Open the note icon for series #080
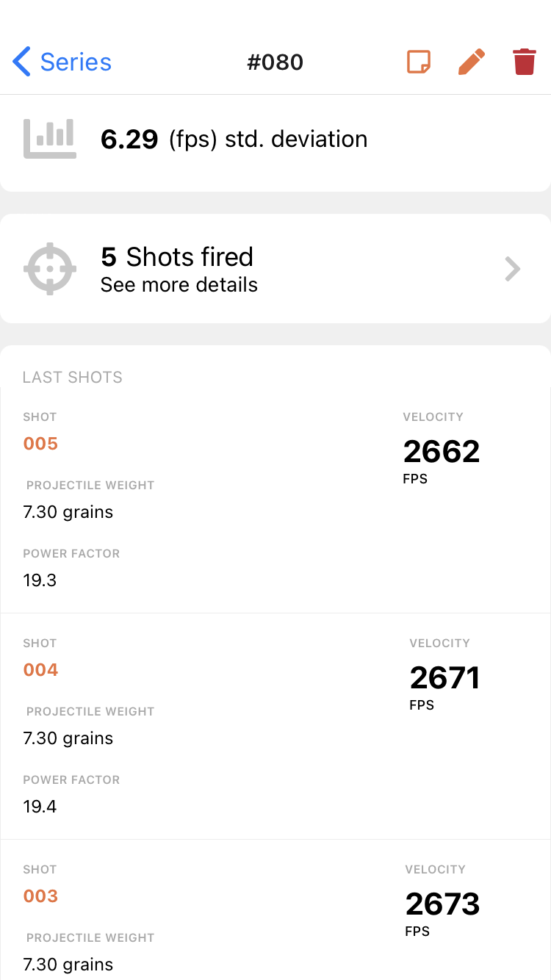Image resolution: width=551 pixels, height=980 pixels. click(x=419, y=62)
